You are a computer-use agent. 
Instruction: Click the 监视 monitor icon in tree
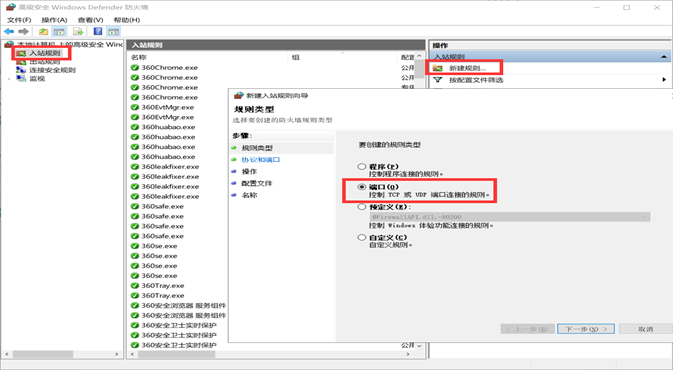coord(21,79)
